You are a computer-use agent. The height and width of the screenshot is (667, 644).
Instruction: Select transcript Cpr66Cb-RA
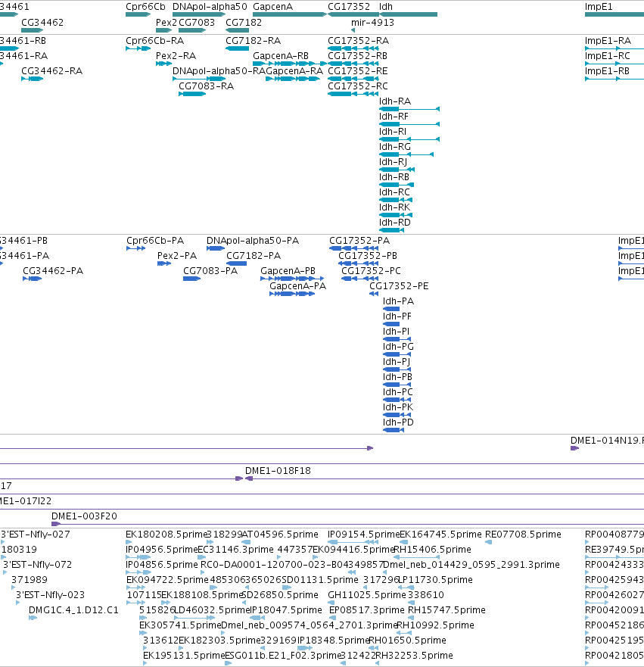pyautogui.click(x=154, y=41)
